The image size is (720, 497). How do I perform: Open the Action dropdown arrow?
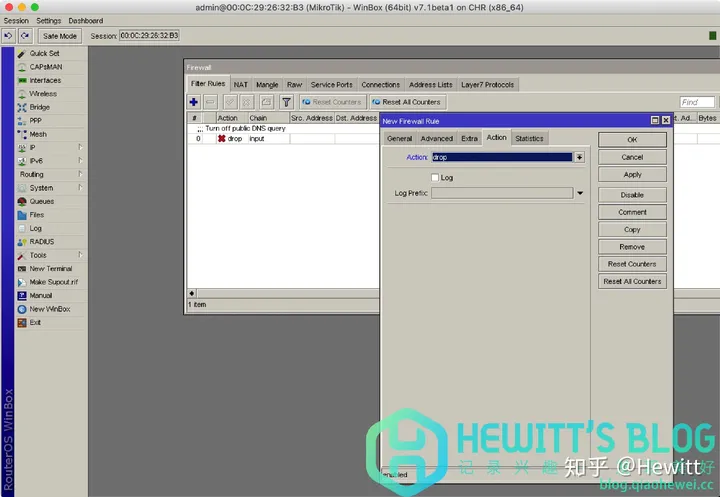pos(579,157)
